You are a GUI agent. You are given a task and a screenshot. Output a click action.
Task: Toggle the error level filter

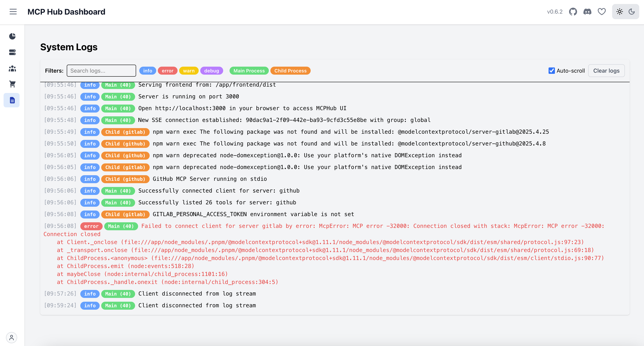point(167,71)
